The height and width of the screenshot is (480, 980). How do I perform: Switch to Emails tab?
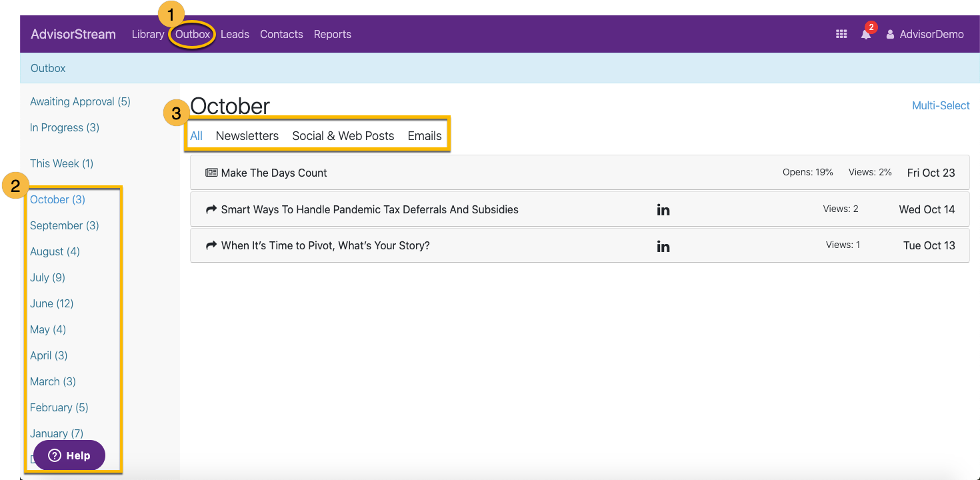coord(425,135)
